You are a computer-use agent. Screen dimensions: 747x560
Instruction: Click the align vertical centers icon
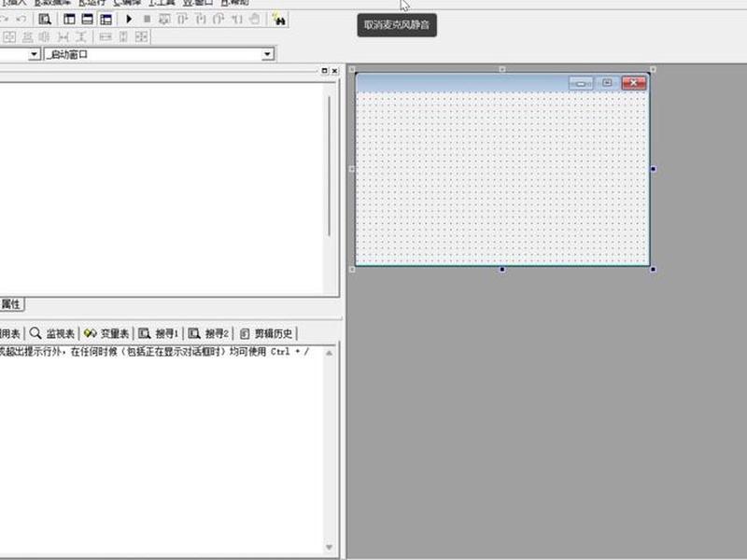coord(28,37)
